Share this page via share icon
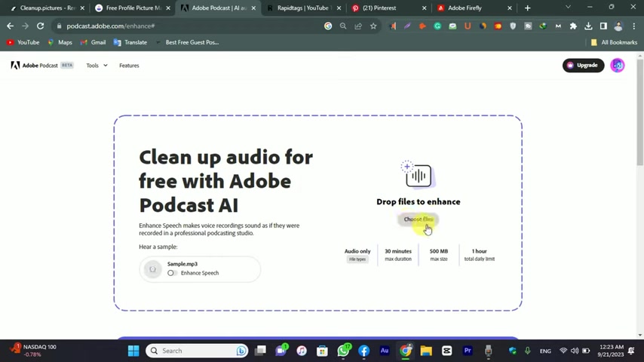This screenshot has height=362, width=644. [x=358, y=26]
